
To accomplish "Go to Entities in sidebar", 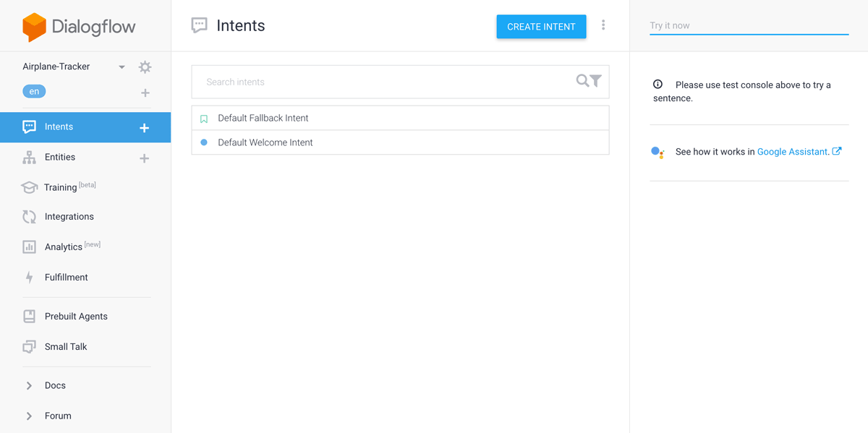I will (x=59, y=158).
